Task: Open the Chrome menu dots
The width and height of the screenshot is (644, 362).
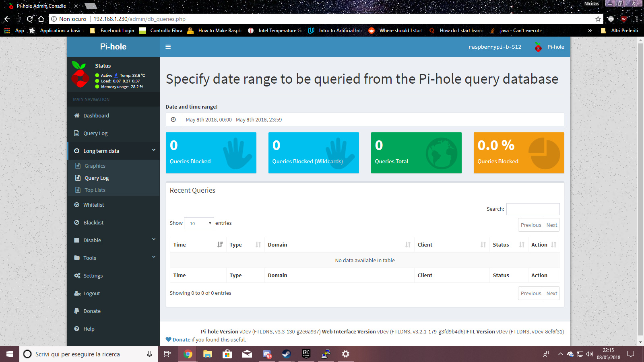Action: [637, 19]
